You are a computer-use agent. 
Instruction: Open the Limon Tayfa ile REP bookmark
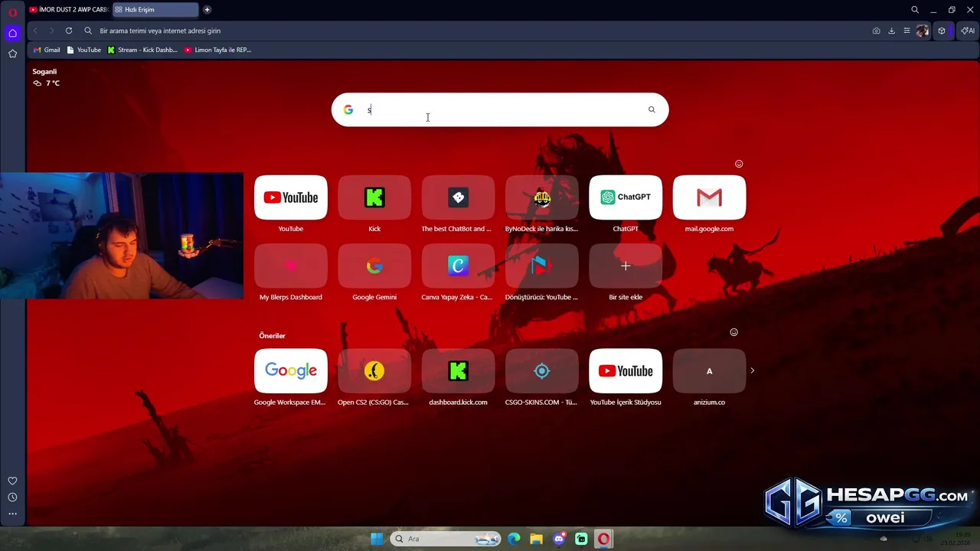click(x=217, y=50)
